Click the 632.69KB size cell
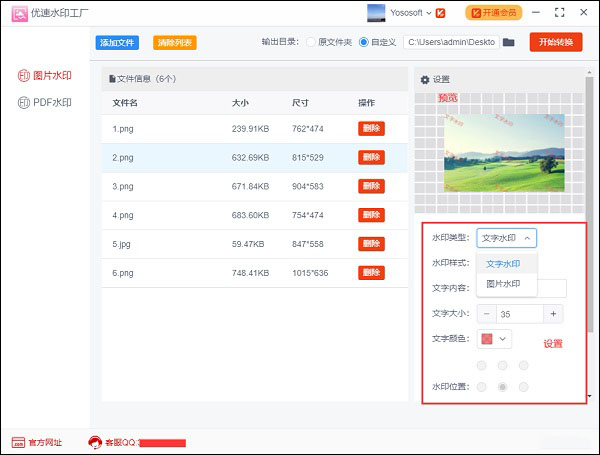600x455 pixels. pos(250,158)
